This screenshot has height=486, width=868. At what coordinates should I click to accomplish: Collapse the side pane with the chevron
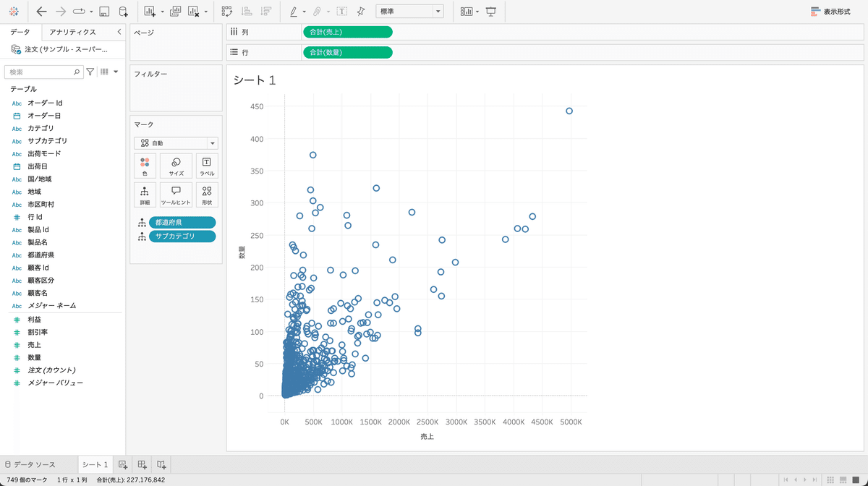[x=119, y=32]
